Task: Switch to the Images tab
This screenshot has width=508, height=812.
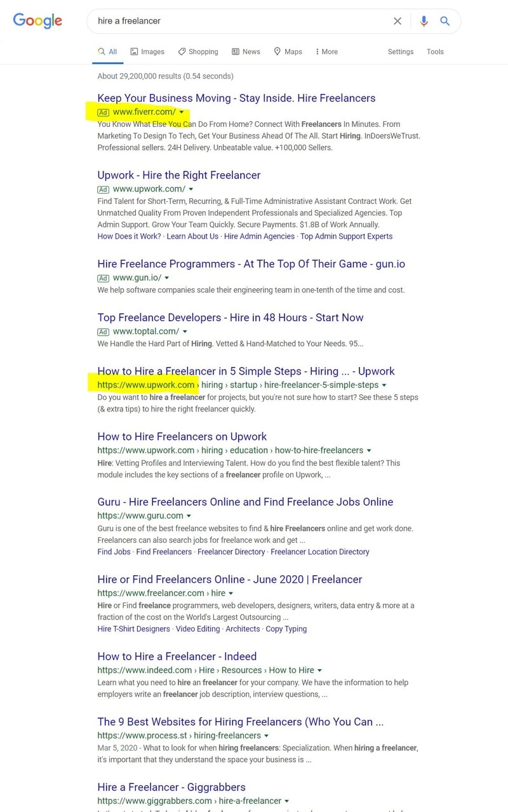Action: pos(147,51)
